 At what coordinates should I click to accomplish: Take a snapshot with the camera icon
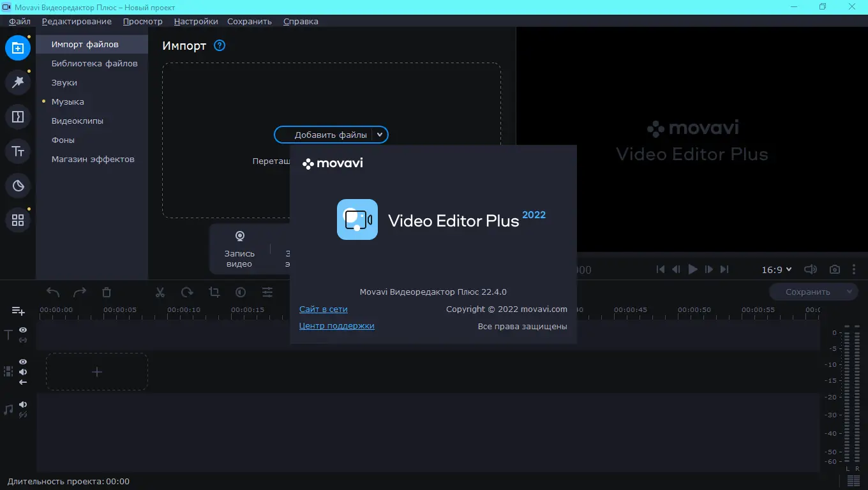pos(834,269)
